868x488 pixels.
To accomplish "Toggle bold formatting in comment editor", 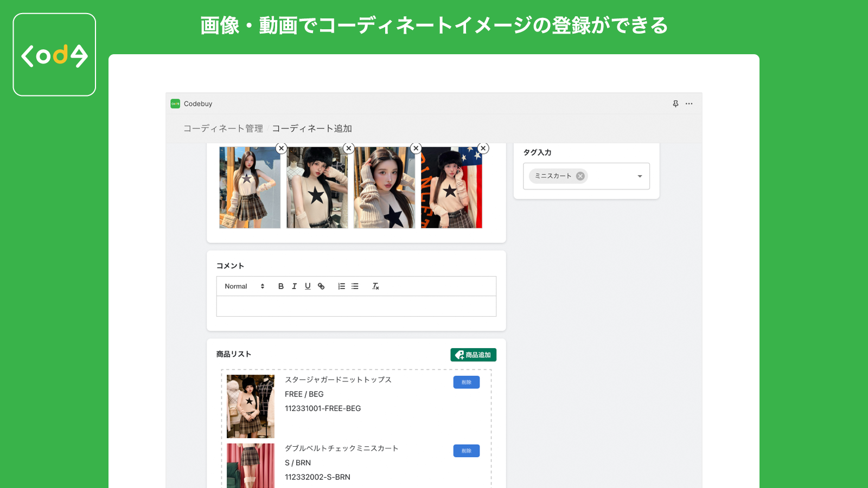I will [280, 286].
